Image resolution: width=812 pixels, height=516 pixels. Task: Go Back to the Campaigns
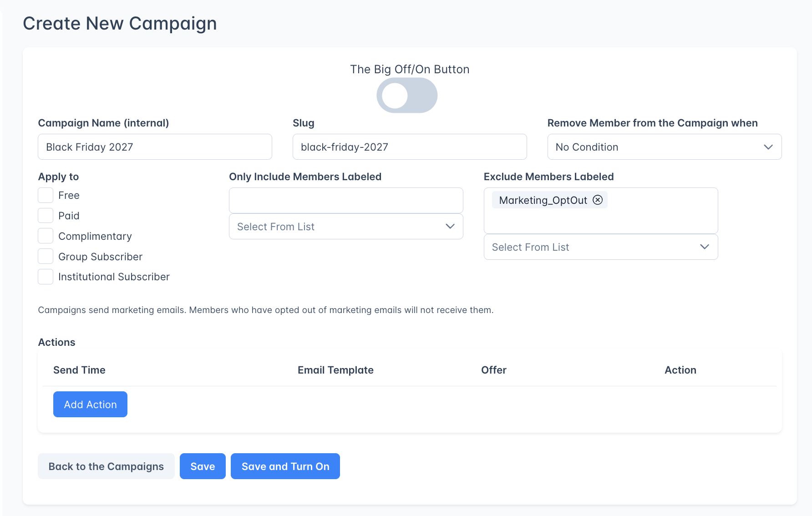(x=106, y=466)
